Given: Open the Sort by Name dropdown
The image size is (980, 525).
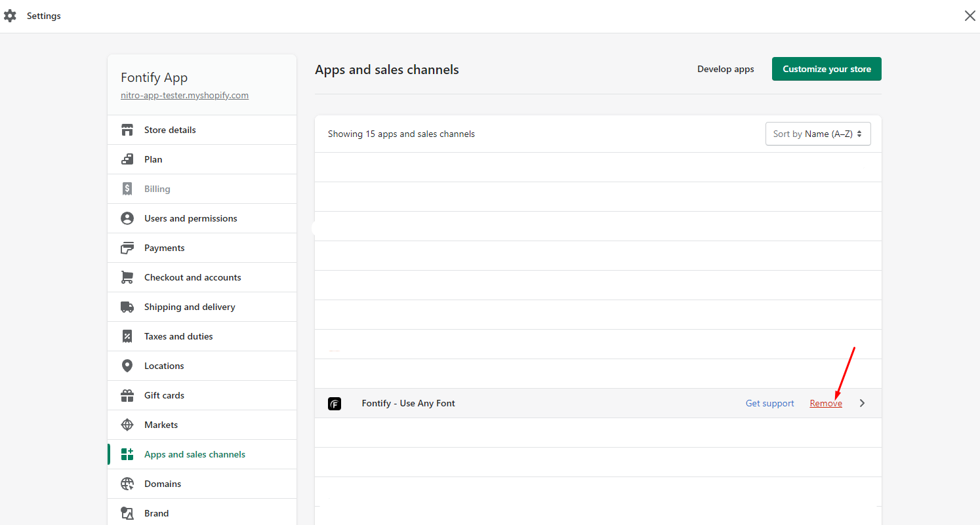Looking at the screenshot, I should [x=817, y=134].
